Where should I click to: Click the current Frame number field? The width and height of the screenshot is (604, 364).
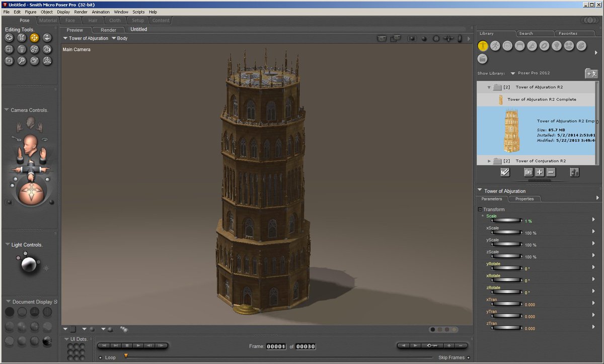(276, 346)
